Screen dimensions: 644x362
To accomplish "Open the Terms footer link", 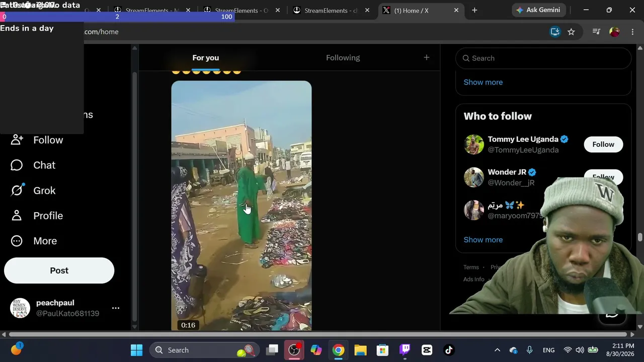I will click(471, 267).
